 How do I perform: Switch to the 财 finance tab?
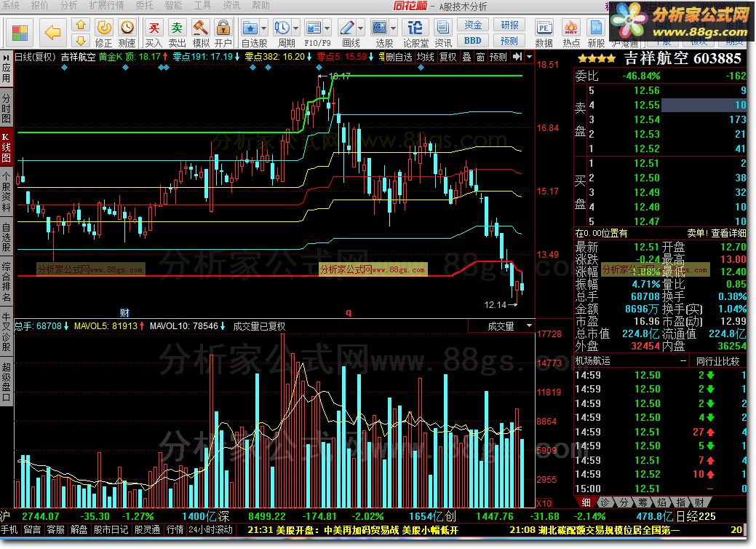(699, 502)
